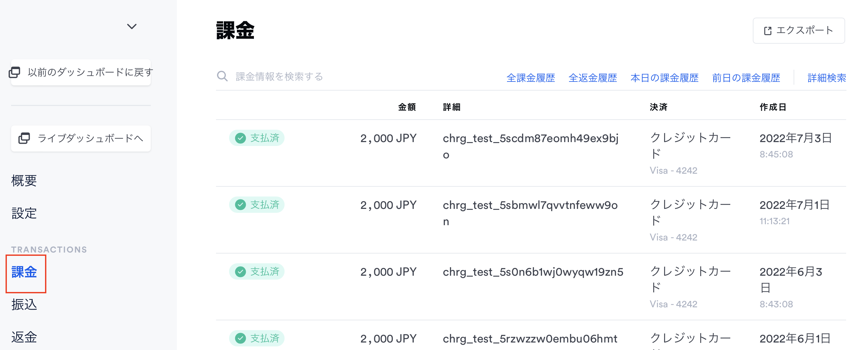This screenshot has width=868, height=350.
Task: Collapse the sidebar with the top chevron
Action: pos(132,26)
